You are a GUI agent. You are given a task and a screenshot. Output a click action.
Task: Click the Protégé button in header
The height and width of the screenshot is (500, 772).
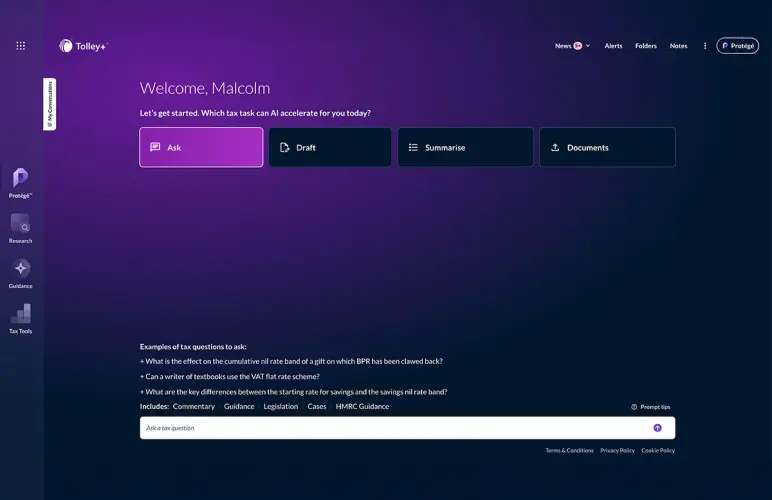(x=738, y=46)
